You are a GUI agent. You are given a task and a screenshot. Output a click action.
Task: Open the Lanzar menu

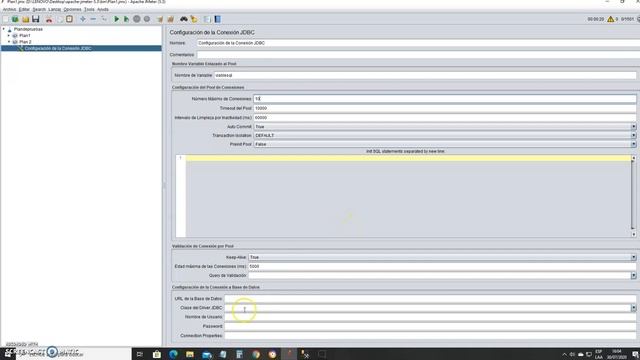[54, 9]
